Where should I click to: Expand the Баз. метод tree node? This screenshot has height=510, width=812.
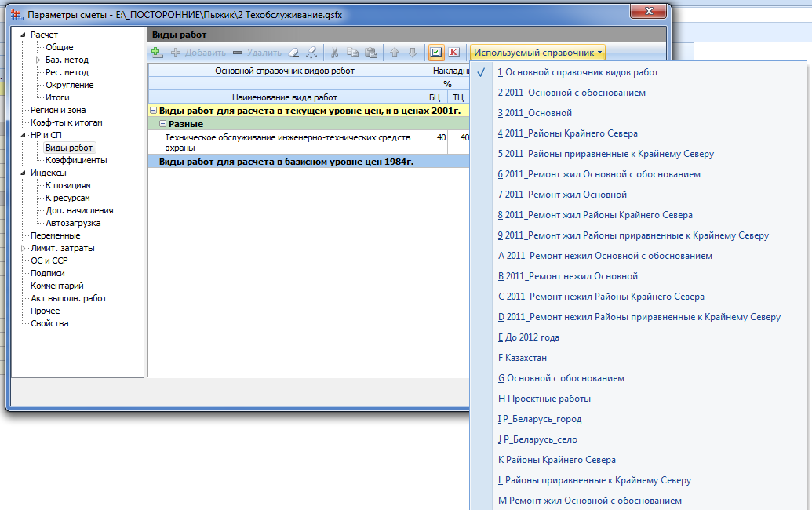point(38,60)
